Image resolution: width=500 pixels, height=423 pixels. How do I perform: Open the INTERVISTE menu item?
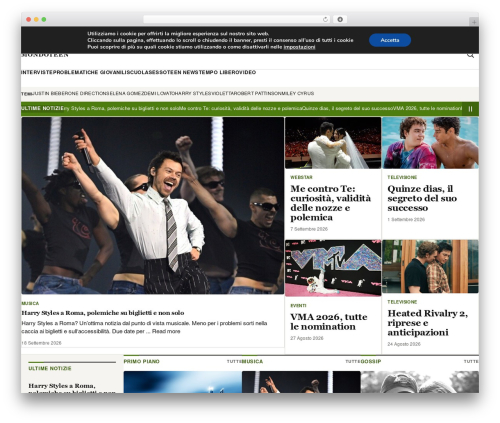click(36, 72)
